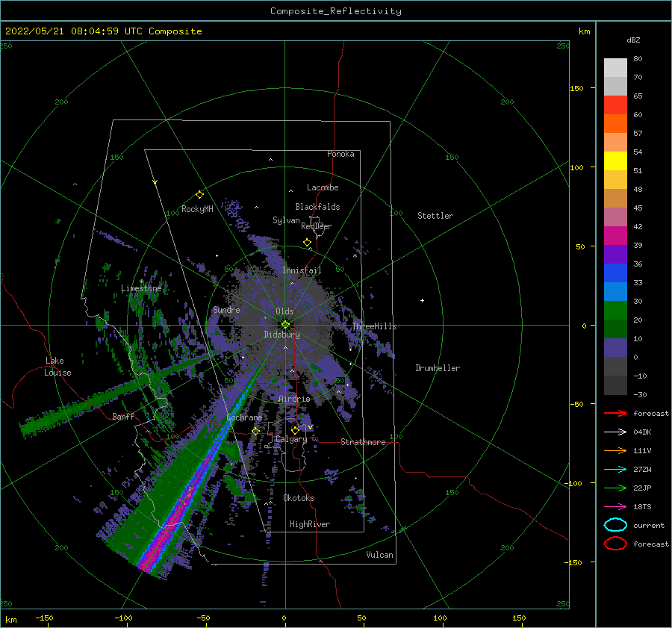
Task: Click the Okotoks town label
Action: 299,498
